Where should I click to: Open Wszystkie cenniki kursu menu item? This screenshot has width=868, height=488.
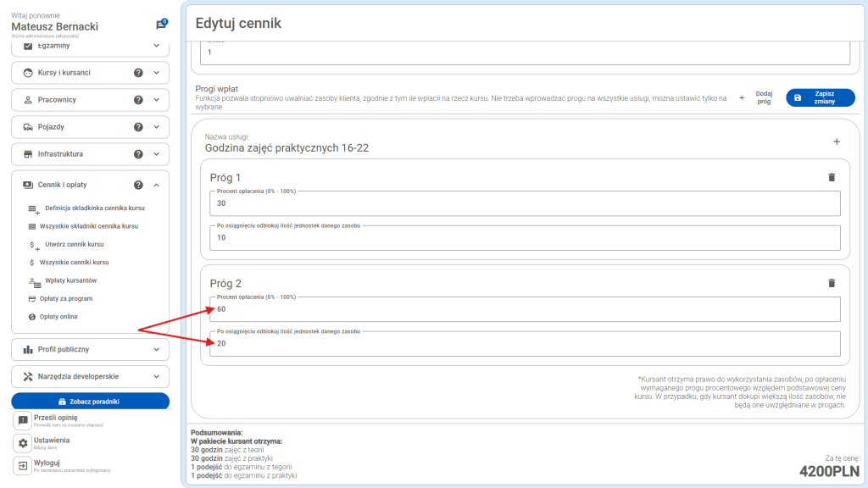[x=75, y=263]
